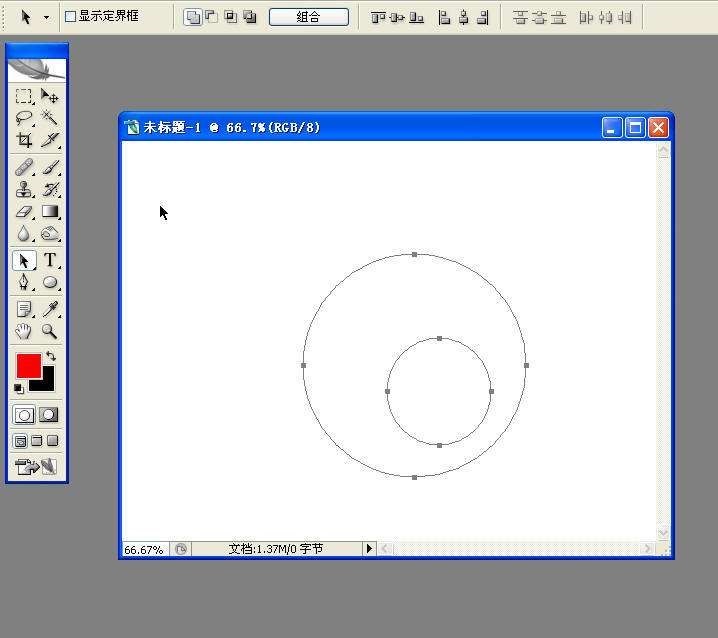Toggle the add to shape area mode
The image size is (718, 638).
[x=193, y=17]
